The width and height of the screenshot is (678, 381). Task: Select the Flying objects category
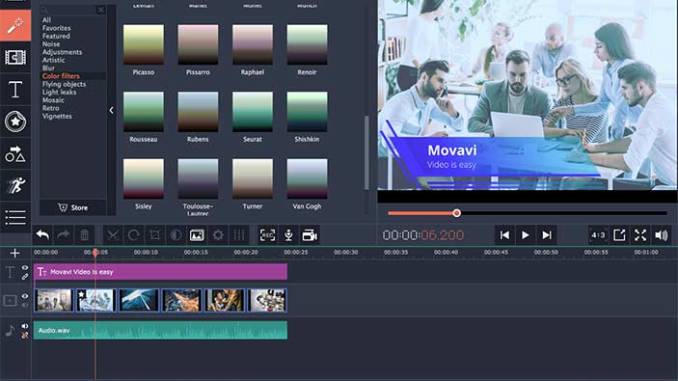point(64,84)
